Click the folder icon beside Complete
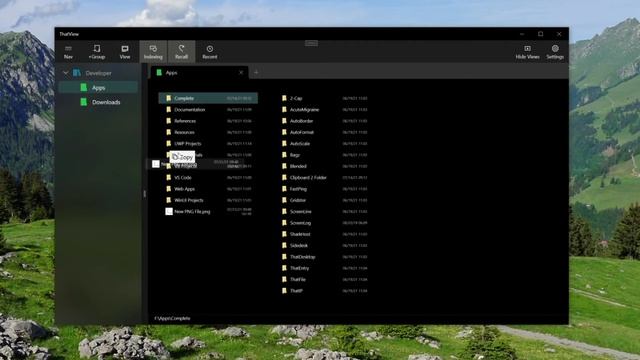Image resolution: width=640 pixels, height=360 pixels. (169, 98)
